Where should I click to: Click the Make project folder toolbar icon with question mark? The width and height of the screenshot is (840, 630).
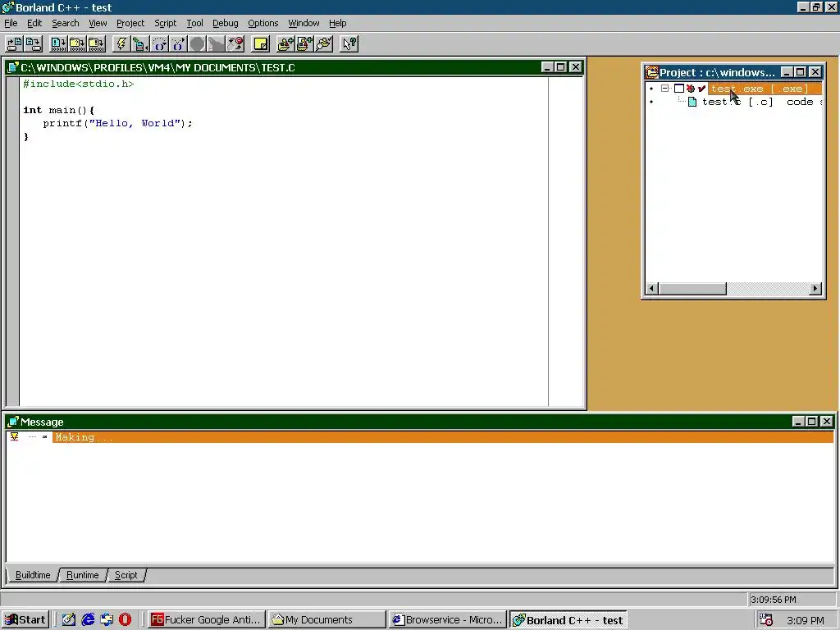[x=77, y=44]
